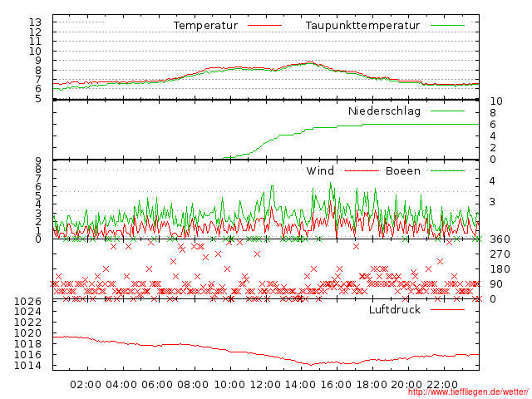Screen dimensions: 532x399
Task: Click the 1026 pressure axis value
Action: tap(27, 301)
